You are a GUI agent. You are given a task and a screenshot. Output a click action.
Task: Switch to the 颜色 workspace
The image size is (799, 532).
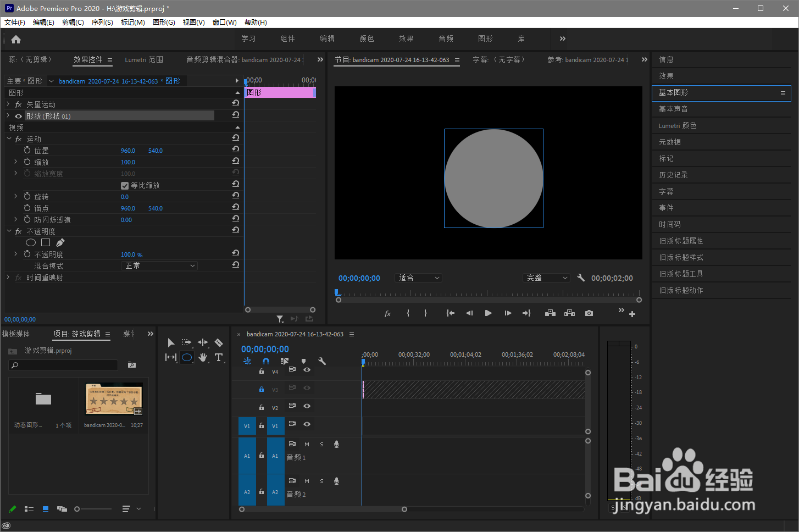tap(367, 38)
